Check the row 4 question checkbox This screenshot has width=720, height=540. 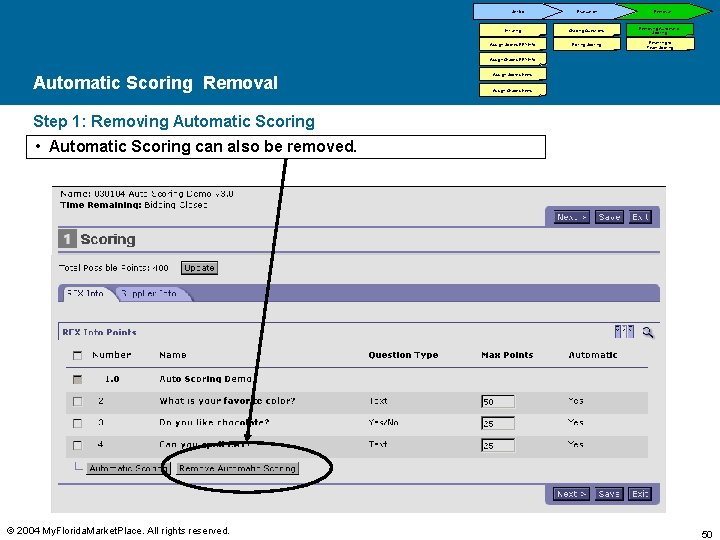click(x=77, y=445)
